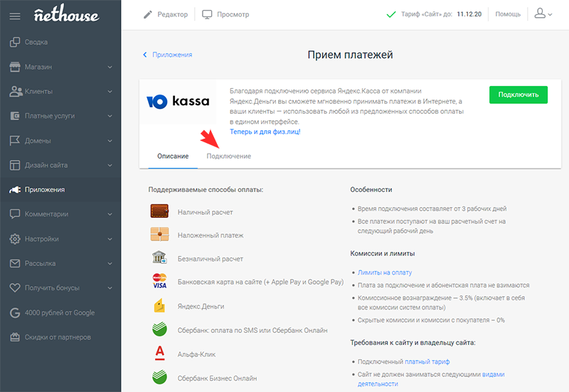Click the Платные услуги wallet icon

15,116
